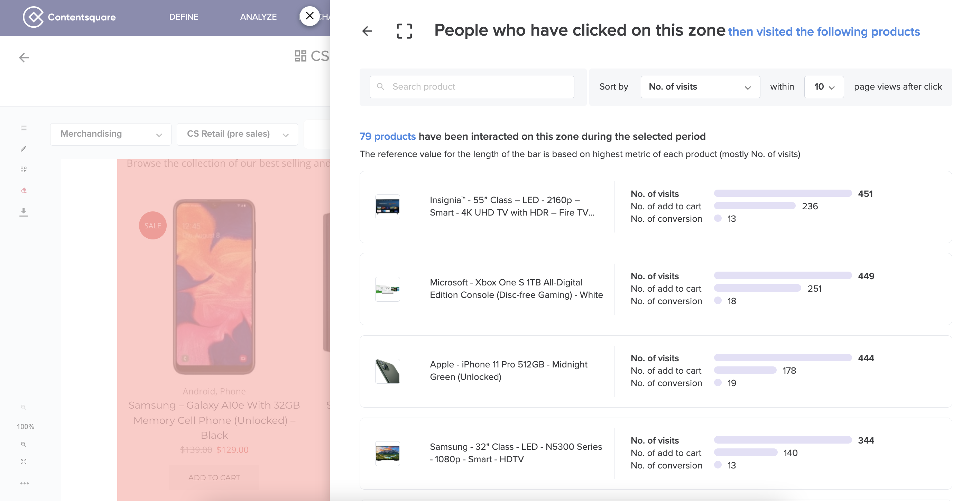Viewport: 980px width, 501px height.
Task: Click ADD TO CART under Samsung Galaxy
Action: click(214, 477)
